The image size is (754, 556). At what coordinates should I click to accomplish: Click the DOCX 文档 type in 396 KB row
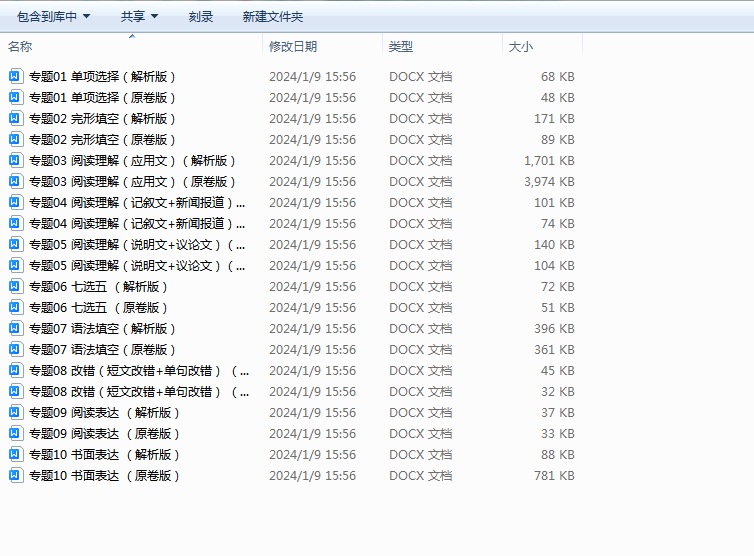click(x=421, y=329)
